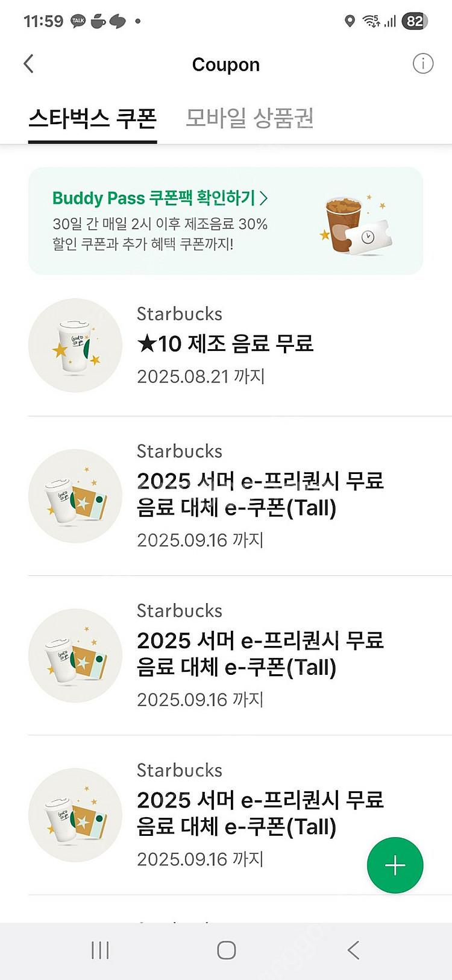Viewport: 452px width, 980px height.
Task: Open the second 2025 서머 e-프리퀀시 coupon title
Action: click(x=260, y=654)
